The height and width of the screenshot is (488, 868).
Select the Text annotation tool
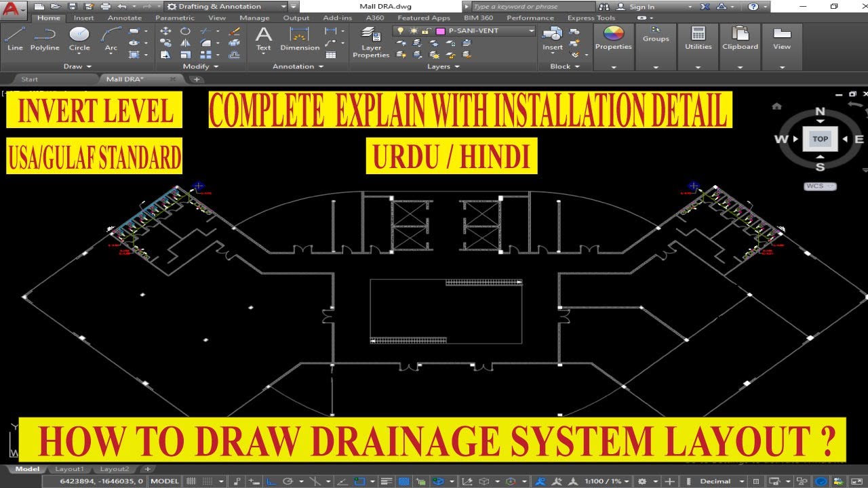(x=264, y=39)
